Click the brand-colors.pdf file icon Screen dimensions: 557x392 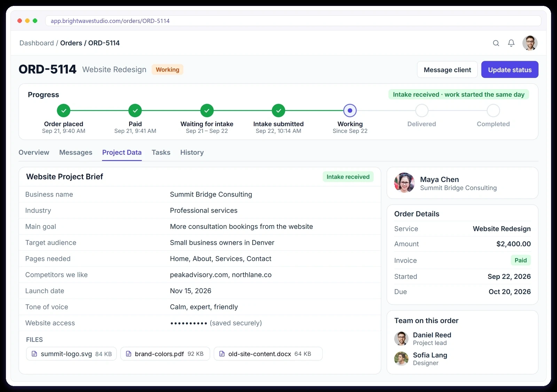click(x=128, y=354)
